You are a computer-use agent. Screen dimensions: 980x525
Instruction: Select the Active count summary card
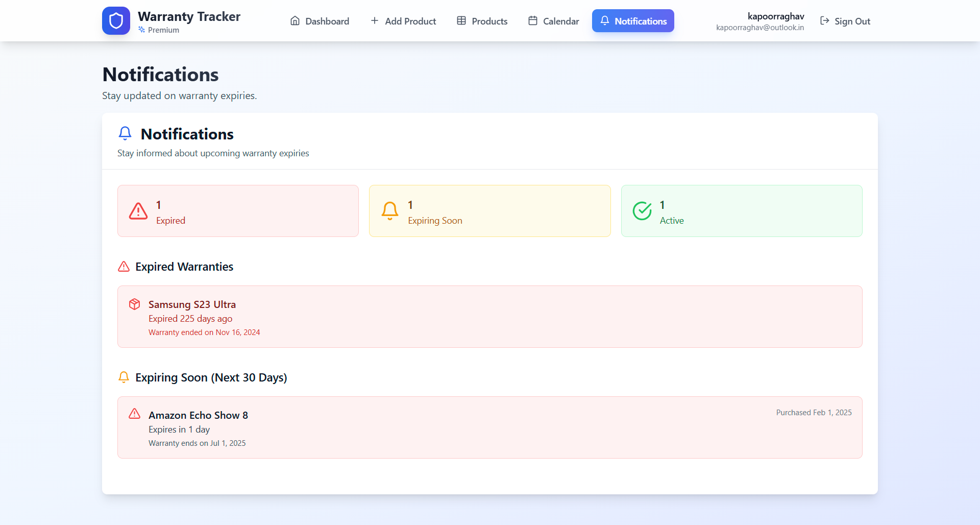(742, 211)
